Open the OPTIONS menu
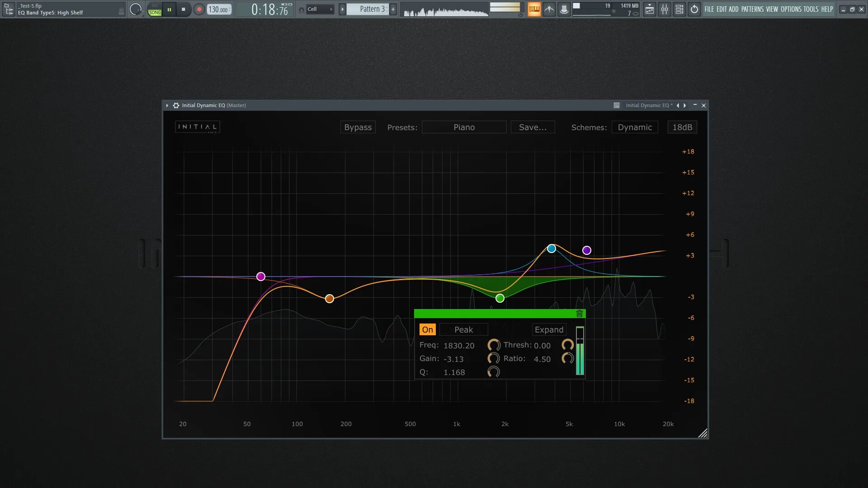868x488 pixels. tap(791, 9)
